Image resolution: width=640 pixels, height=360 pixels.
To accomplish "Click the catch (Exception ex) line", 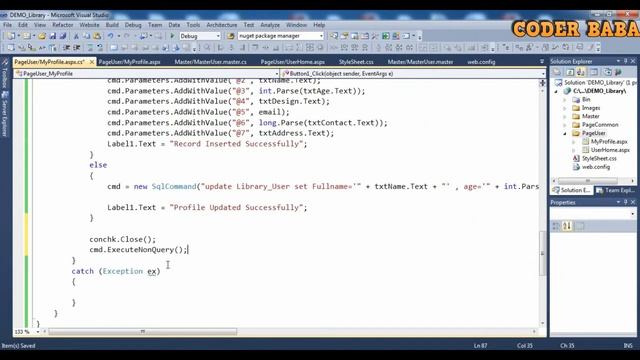I will (x=116, y=271).
